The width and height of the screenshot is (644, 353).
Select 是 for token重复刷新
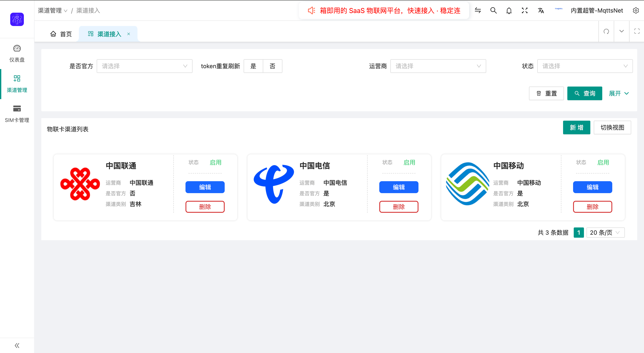point(253,66)
